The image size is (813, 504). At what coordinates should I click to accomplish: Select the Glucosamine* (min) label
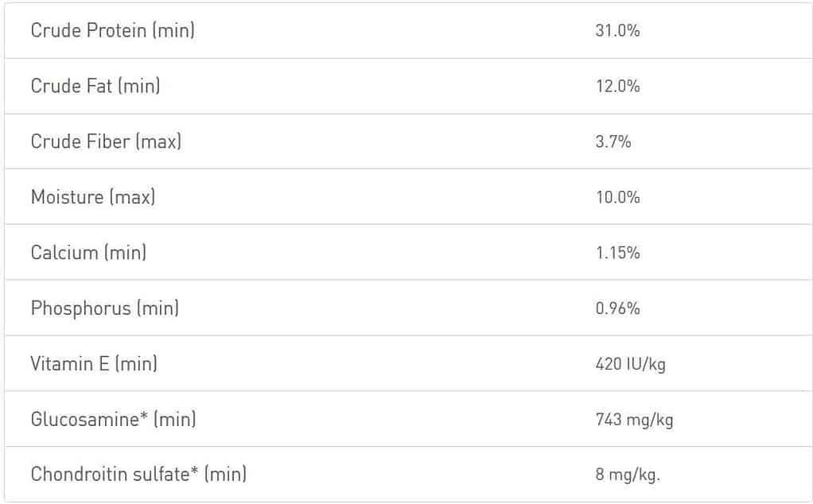coord(114,419)
